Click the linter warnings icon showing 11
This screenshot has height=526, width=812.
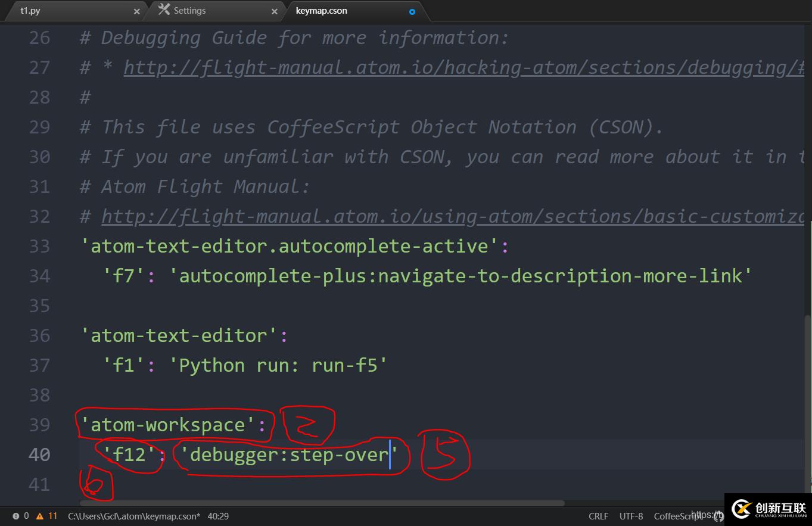(47, 516)
